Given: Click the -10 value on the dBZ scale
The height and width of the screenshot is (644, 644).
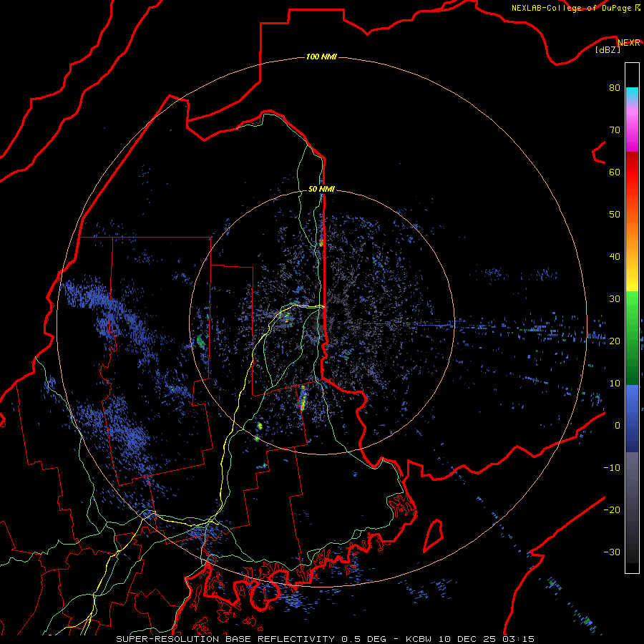Looking at the screenshot, I should [612, 468].
